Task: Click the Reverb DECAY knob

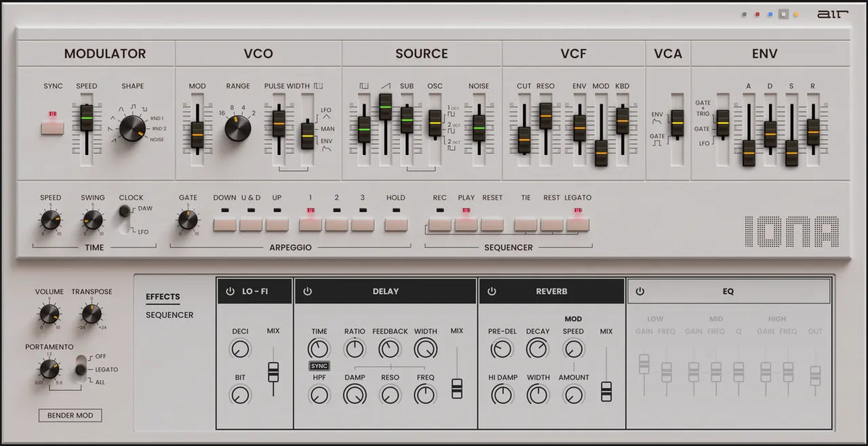Action: (537, 349)
